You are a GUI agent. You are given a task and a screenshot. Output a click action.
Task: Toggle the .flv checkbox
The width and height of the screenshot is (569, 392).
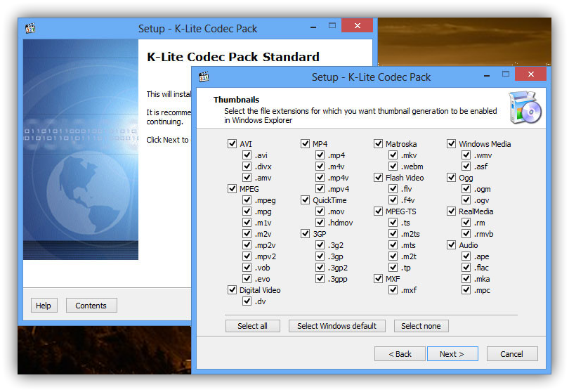click(x=393, y=189)
